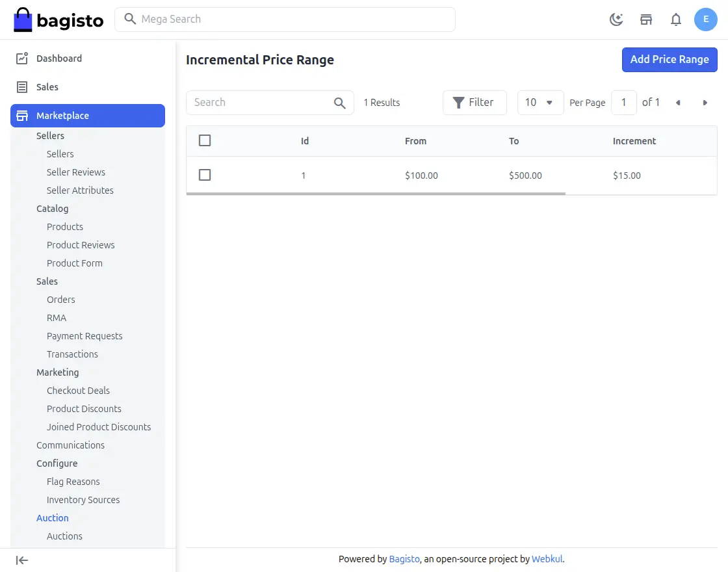Click the Sales list icon in sidebar
The height and width of the screenshot is (572, 728).
click(x=22, y=87)
